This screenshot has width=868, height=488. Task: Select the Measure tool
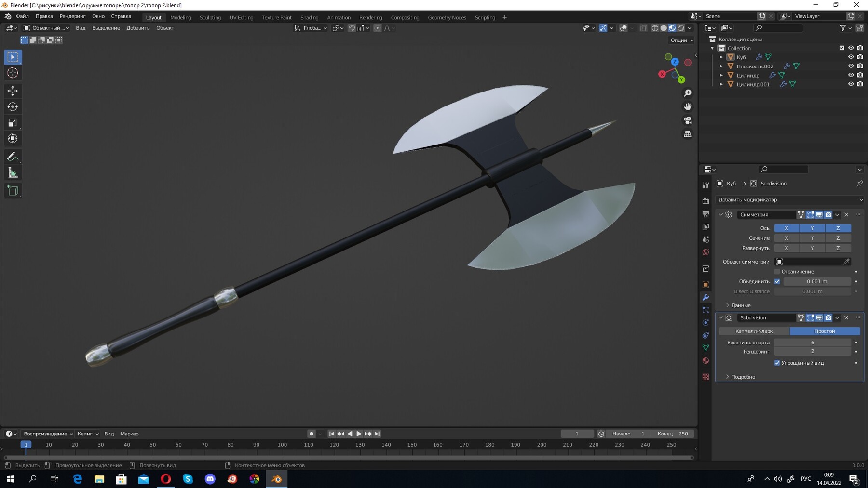coord(13,171)
